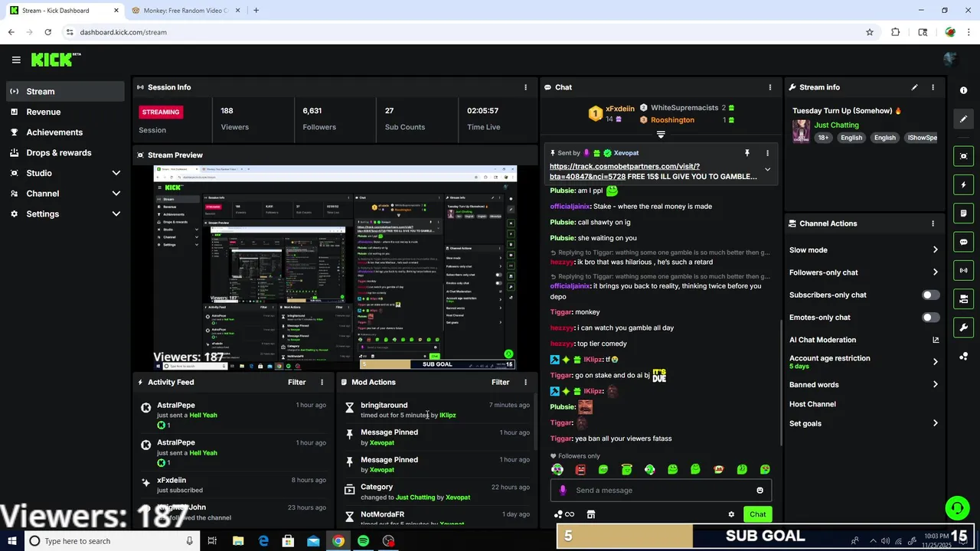Expand the Channel sidebar section
The width and height of the screenshot is (980, 551).
click(x=116, y=194)
